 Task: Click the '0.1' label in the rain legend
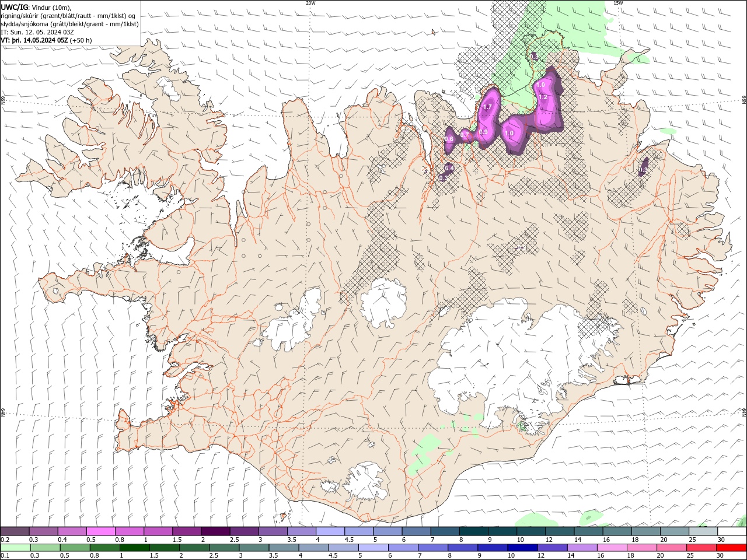5,555
